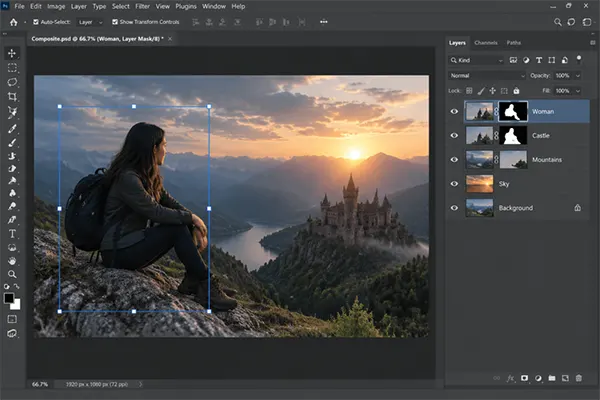The width and height of the screenshot is (600, 400).
Task: Select the Hand tool
Action: 12,261
